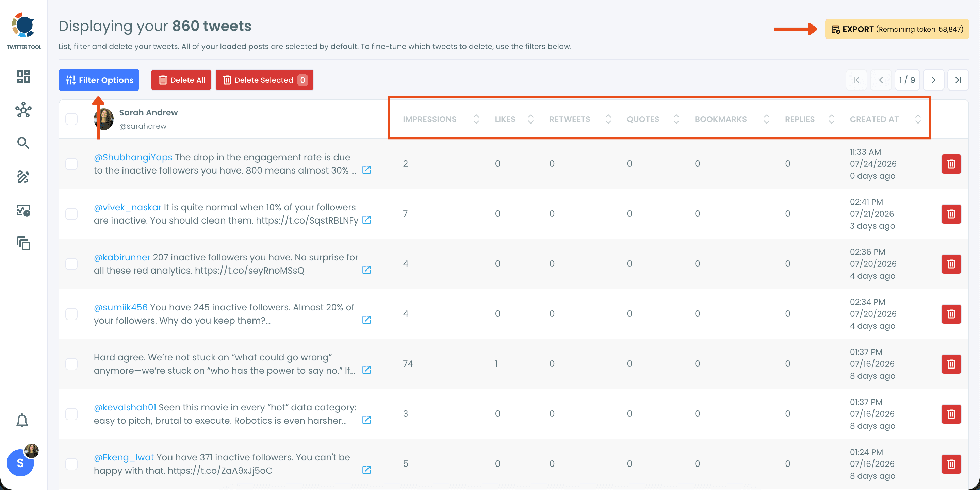The height and width of the screenshot is (490, 980).
Task: Delete the @vivek_naskar tweet with trash icon
Action: (951, 214)
